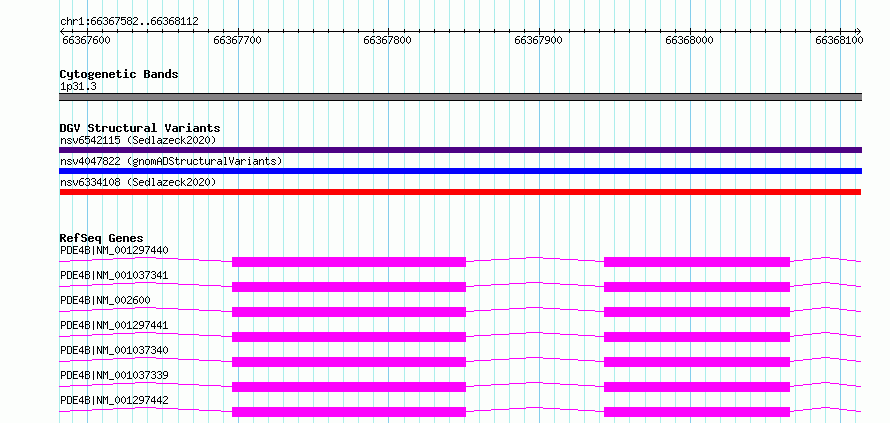The width and height of the screenshot is (890, 423).
Task: Click the left exon of PDE4B NM_001297442
Action: click(349, 412)
